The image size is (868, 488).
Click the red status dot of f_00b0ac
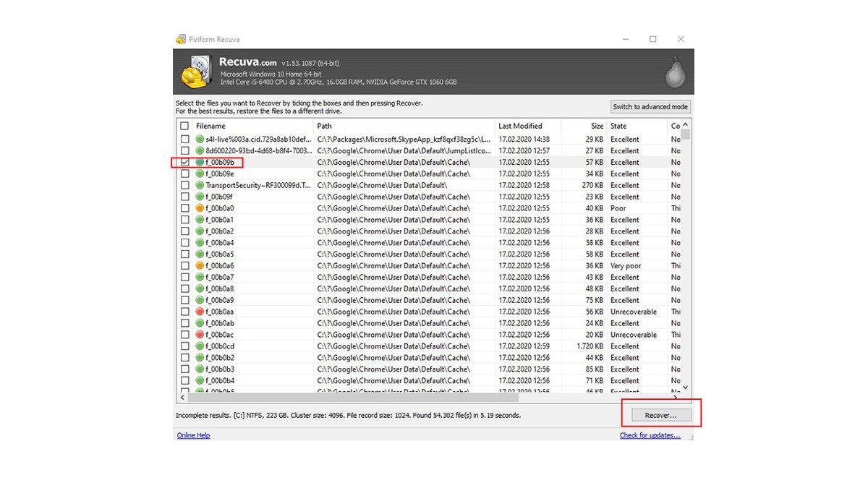[x=200, y=335]
